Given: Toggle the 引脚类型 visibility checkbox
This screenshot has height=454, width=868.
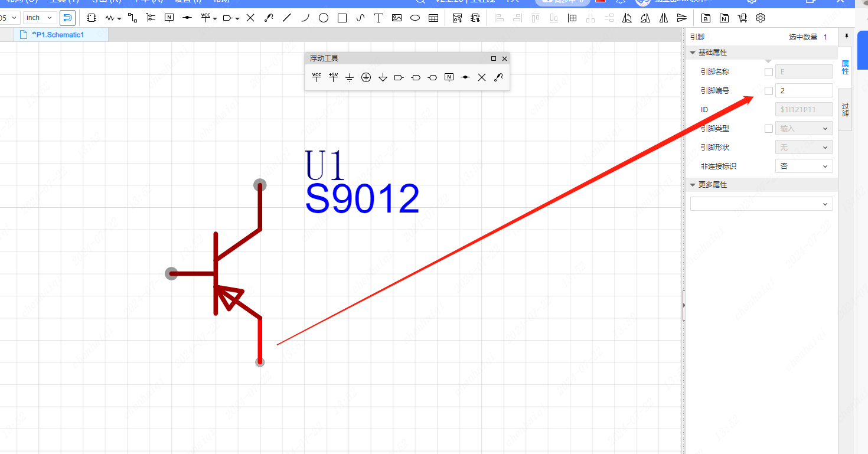Looking at the screenshot, I should [x=768, y=129].
